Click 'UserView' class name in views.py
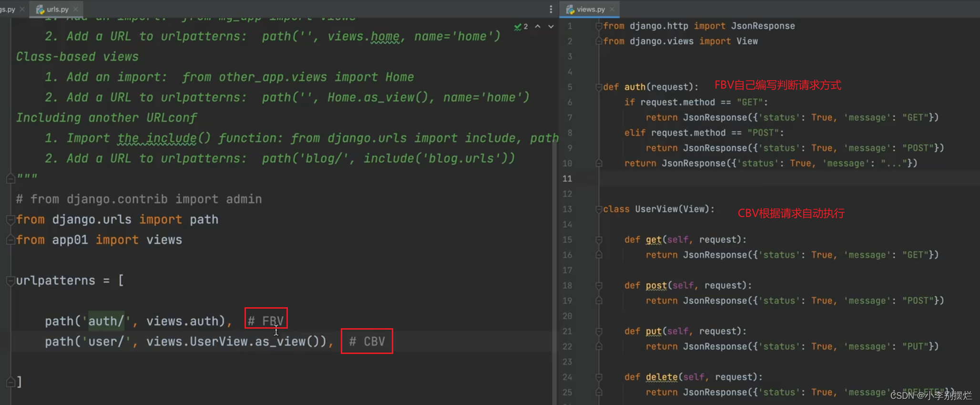 click(x=656, y=209)
